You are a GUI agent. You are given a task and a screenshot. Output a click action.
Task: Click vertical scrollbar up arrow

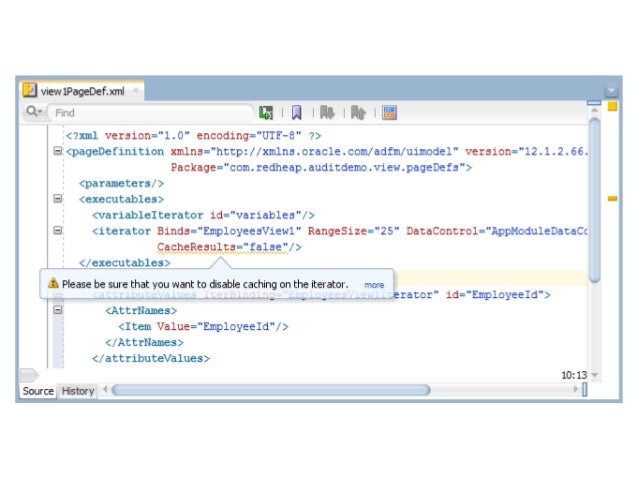[594, 111]
